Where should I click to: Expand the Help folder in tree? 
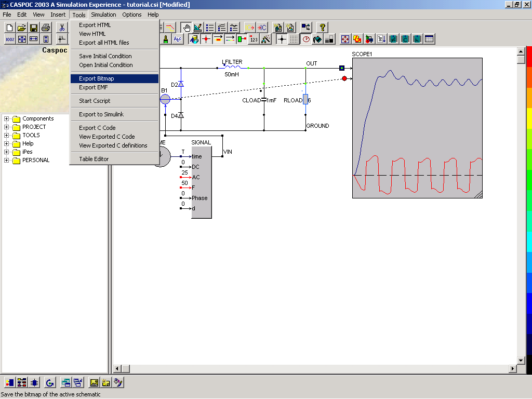click(x=6, y=143)
